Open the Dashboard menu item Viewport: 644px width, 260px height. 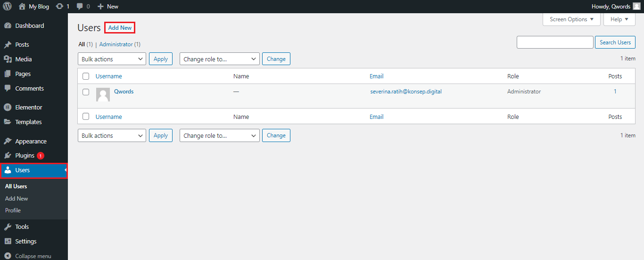coord(34,26)
